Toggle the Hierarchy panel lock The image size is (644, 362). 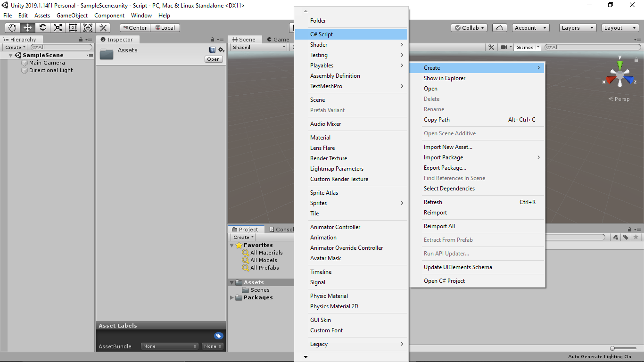(81, 40)
